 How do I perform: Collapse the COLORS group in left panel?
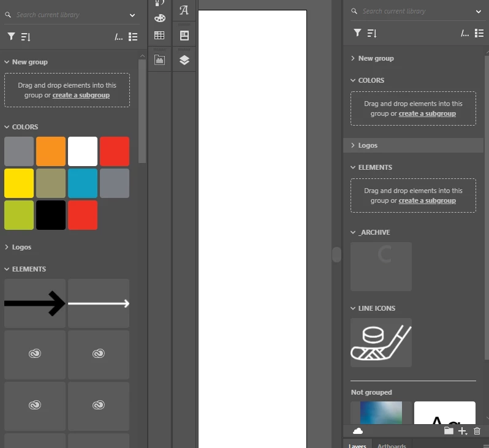pyautogui.click(x=7, y=127)
